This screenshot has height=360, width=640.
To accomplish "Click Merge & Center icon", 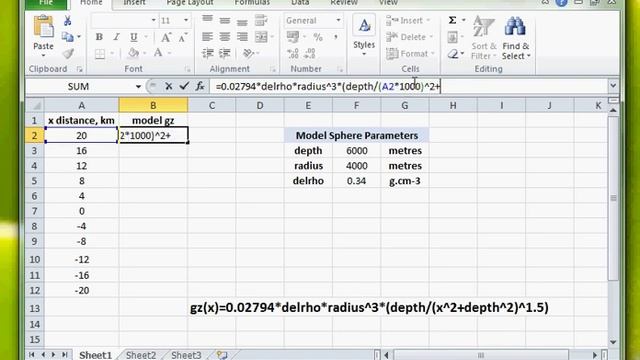I will coord(261,37).
